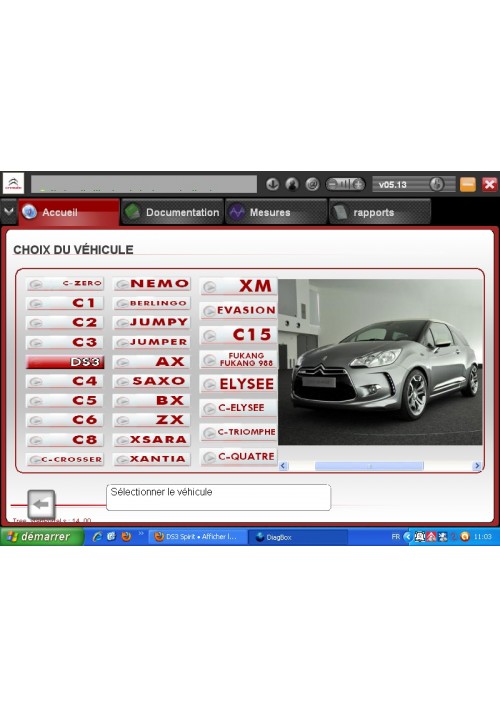Click the signal level indicator in top bar

(345, 184)
